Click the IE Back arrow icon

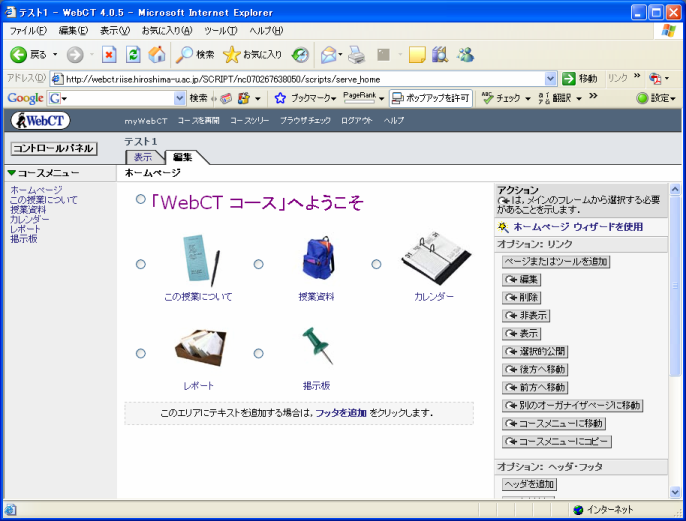(19, 55)
